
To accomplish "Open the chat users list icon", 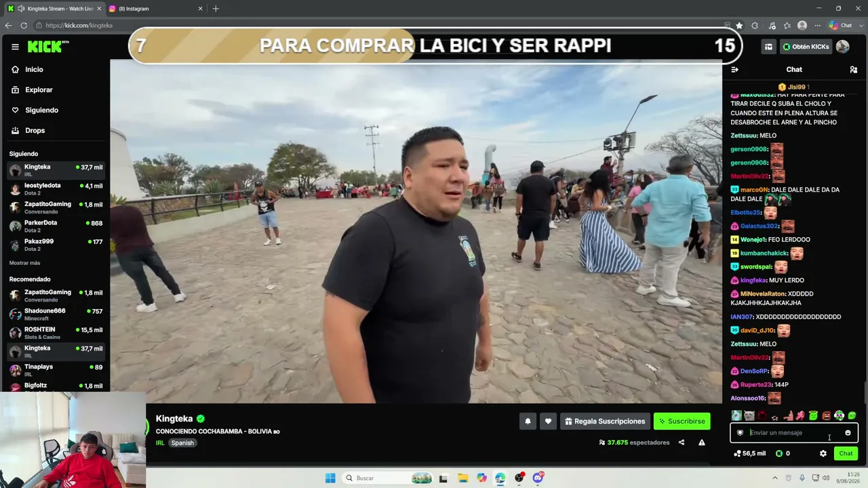I will [853, 69].
